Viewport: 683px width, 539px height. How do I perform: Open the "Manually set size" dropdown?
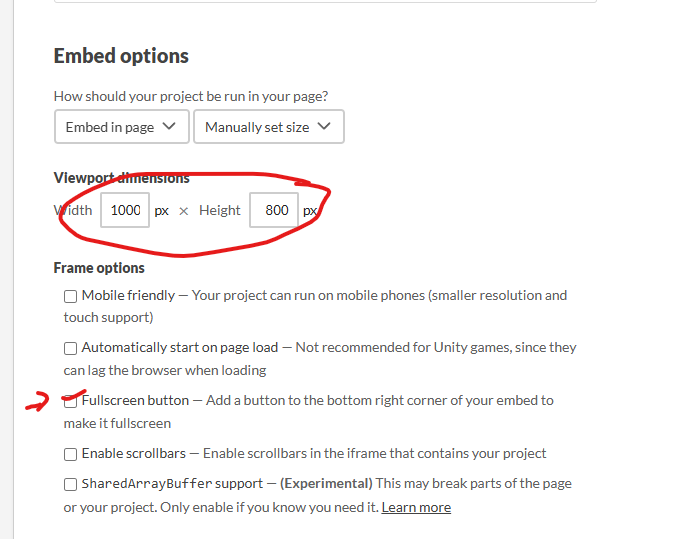(x=268, y=127)
